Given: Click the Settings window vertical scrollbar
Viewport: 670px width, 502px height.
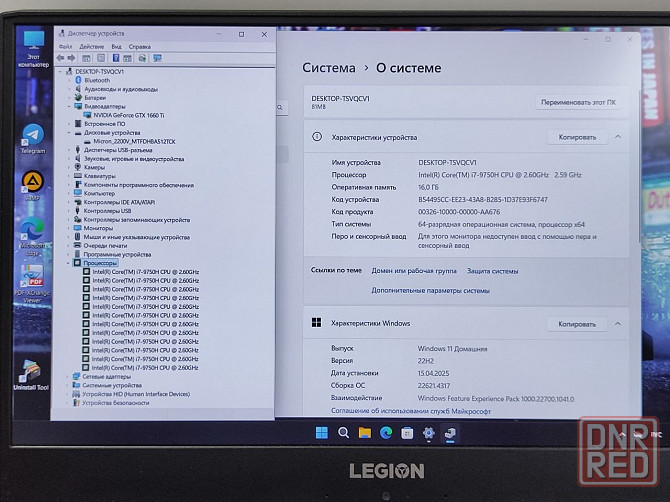Looking at the screenshot, I should pyautogui.click(x=640, y=167).
